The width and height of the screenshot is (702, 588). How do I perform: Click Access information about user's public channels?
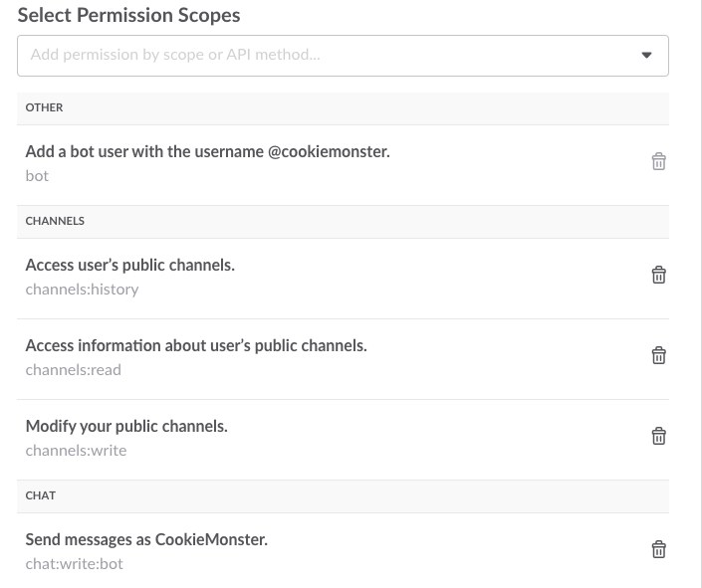click(x=196, y=345)
